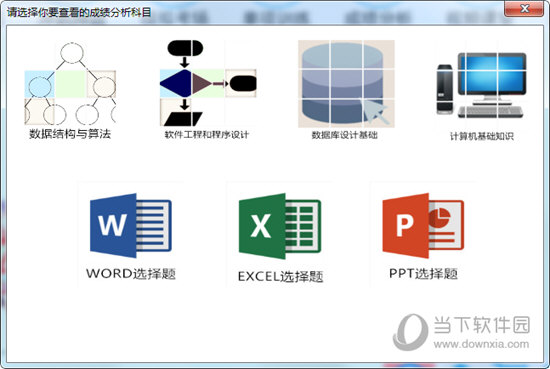Image resolution: width=550 pixels, height=369 pixels.
Task: Select the 计算机基础知识 caption
Action: pyautogui.click(x=482, y=136)
